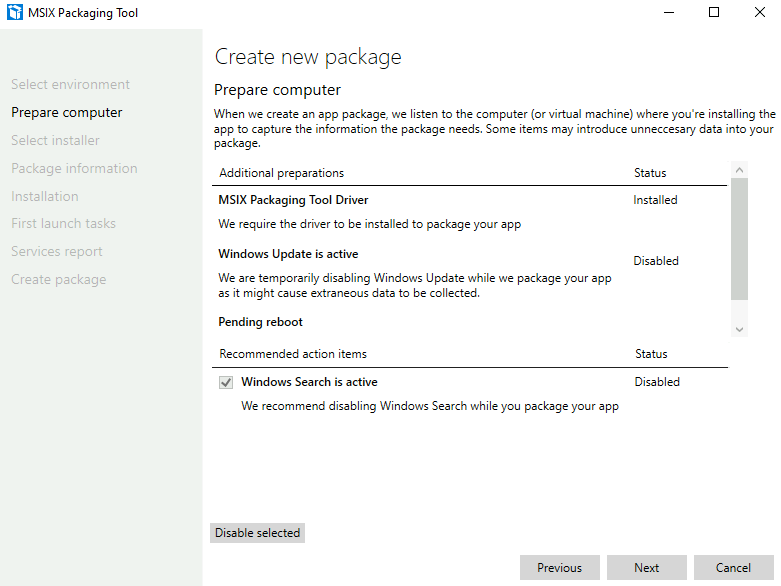Click the preparations list scrollbar thumb
This screenshot has width=781, height=586.
click(x=740, y=239)
